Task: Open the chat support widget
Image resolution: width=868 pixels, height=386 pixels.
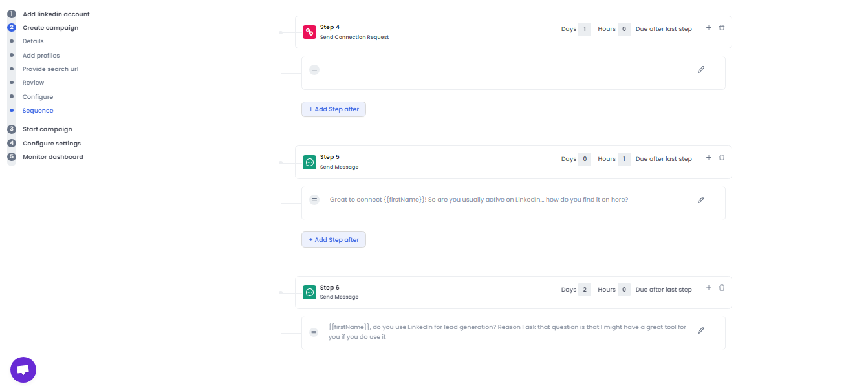Action: [23, 370]
